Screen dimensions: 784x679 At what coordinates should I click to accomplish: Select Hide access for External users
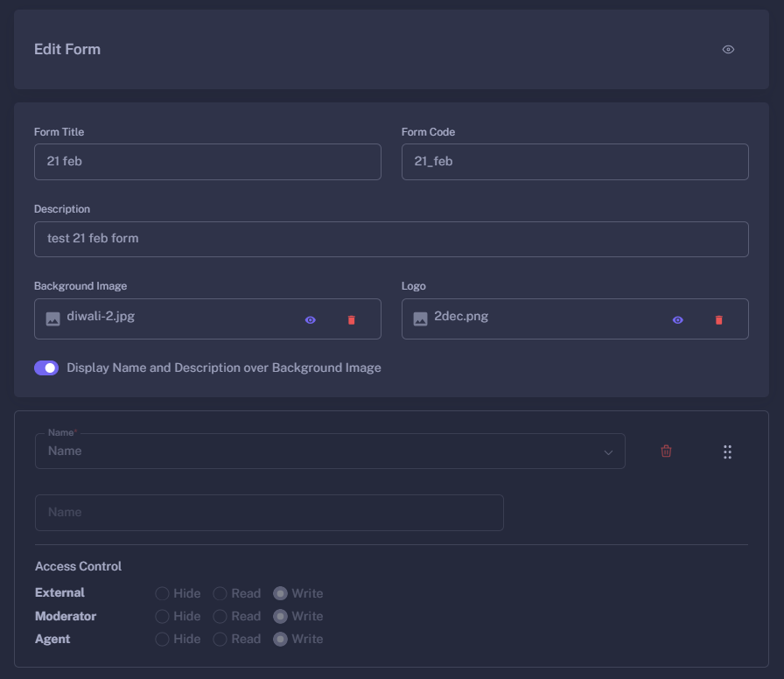[161, 592]
